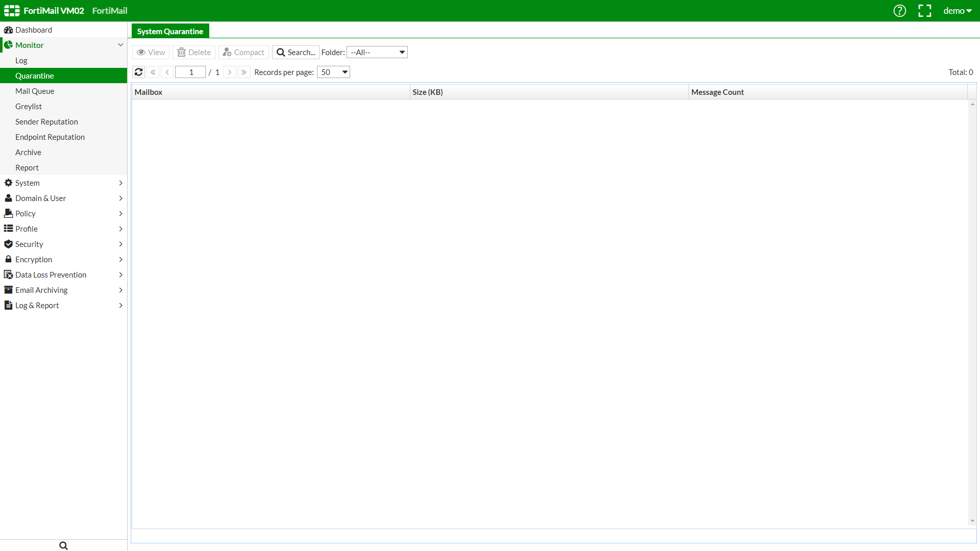Toggle full screen mode icon

[924, 11]
